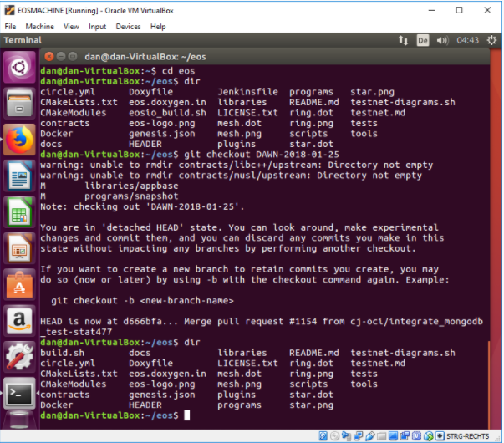Open the Machine menu
Screen dimensions: 504x443
tap(40, 27)
